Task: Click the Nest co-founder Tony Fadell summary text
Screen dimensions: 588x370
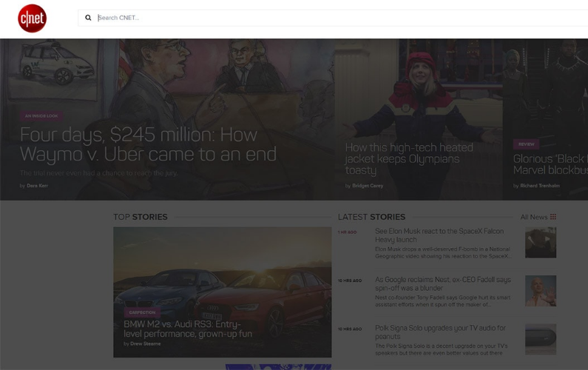Action: [442, 301]
